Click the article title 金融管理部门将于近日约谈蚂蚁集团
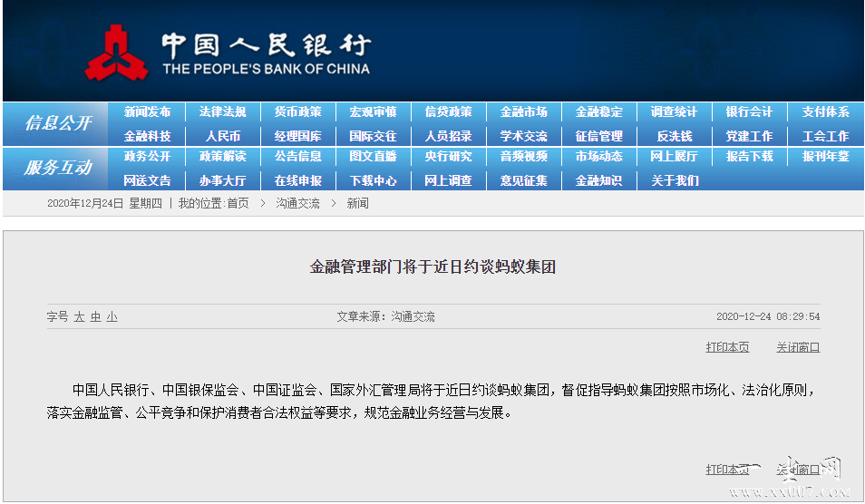The width and height of the screenshot is (865, 504). [x=432, y=267]
